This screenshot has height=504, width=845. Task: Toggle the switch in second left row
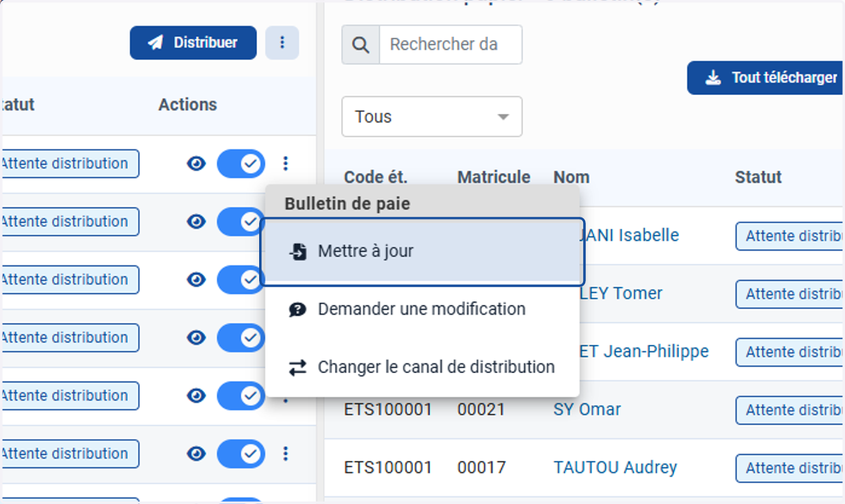241,222
